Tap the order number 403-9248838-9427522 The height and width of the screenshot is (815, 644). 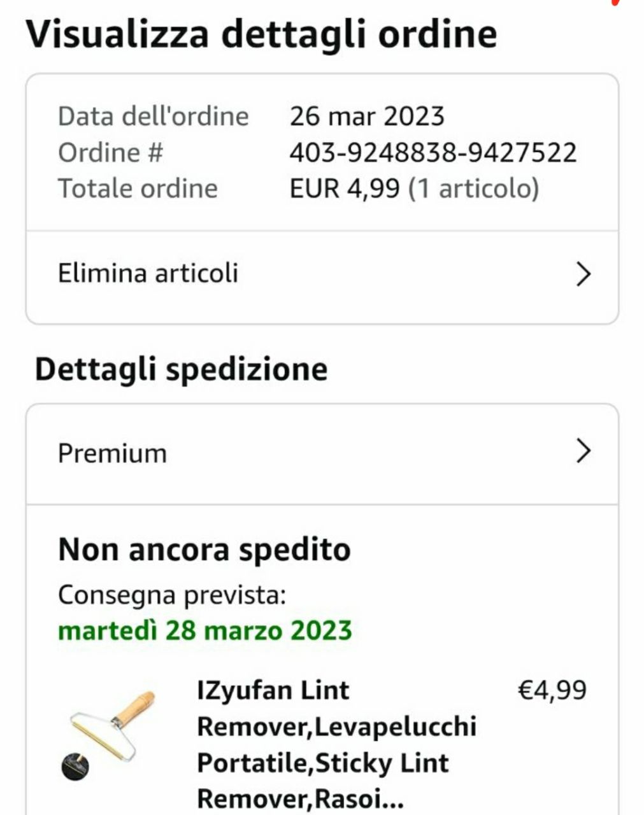433,153
